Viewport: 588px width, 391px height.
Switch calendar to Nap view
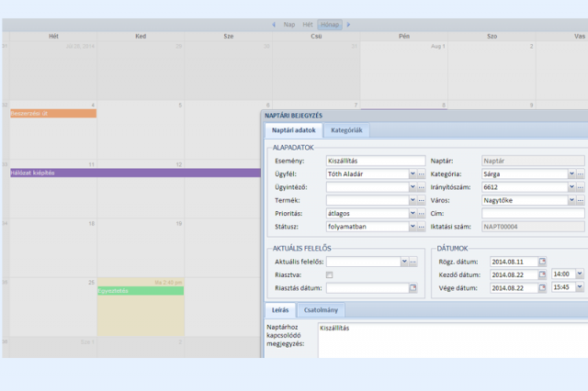(x=288, y=24)
